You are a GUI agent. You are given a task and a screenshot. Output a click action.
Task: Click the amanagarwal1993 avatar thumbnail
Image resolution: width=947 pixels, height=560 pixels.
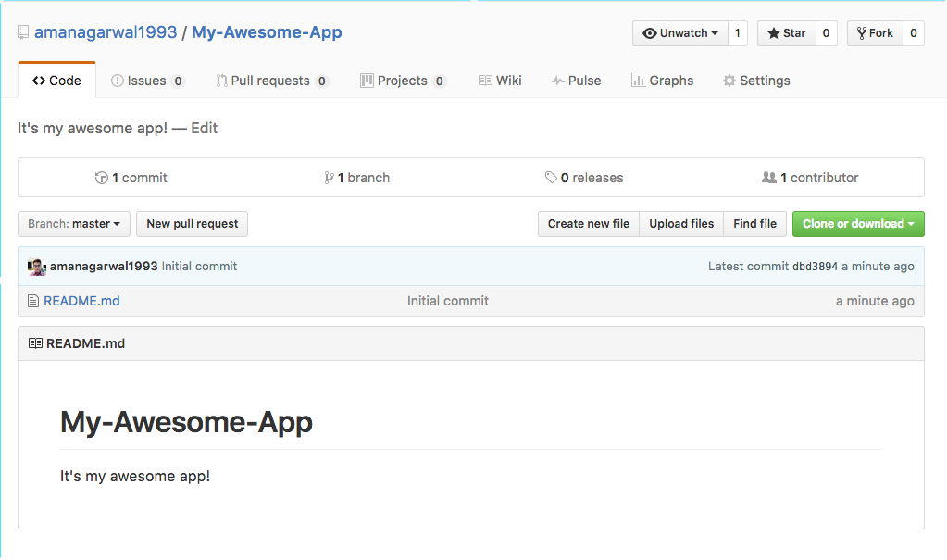point(37,267)
